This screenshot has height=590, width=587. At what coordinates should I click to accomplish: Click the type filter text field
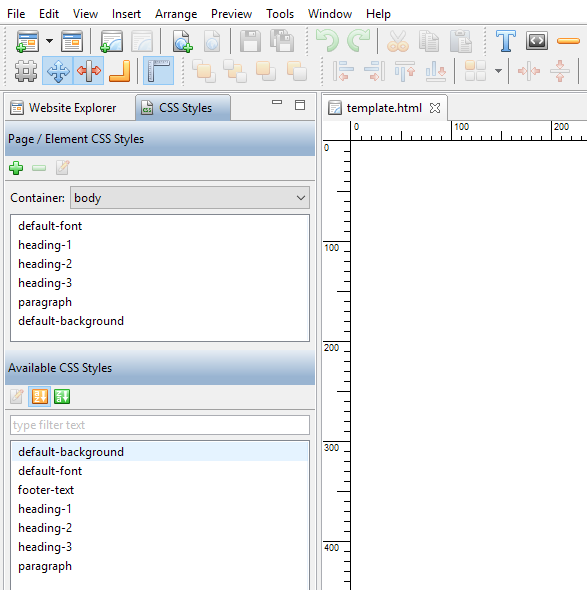[x=160, y=425]
